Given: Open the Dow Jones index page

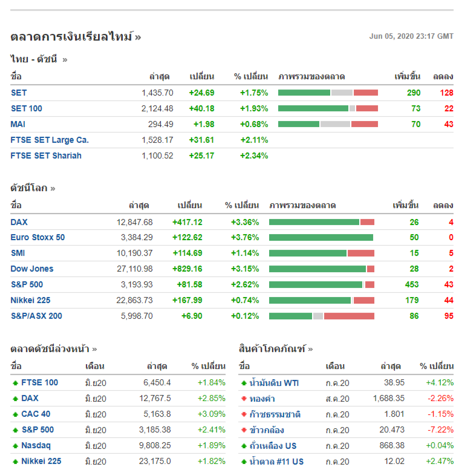Looking at the screenshot, I should pos(32,269).
